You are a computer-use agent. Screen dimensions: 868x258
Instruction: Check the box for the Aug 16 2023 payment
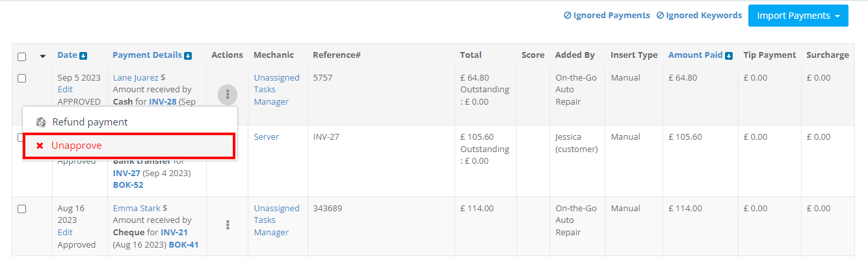click(x=21, y=209)
